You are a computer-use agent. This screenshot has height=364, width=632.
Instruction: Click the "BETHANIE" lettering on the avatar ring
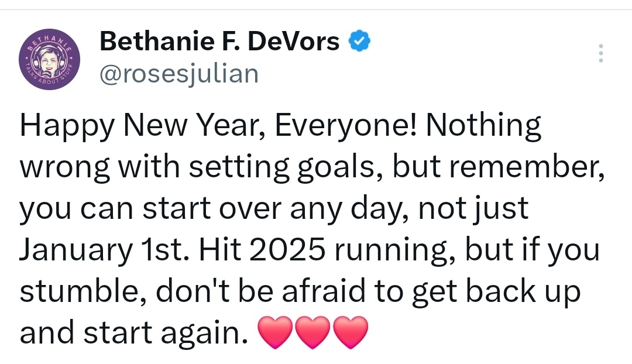pyautogui.click(x=49, y=42)
